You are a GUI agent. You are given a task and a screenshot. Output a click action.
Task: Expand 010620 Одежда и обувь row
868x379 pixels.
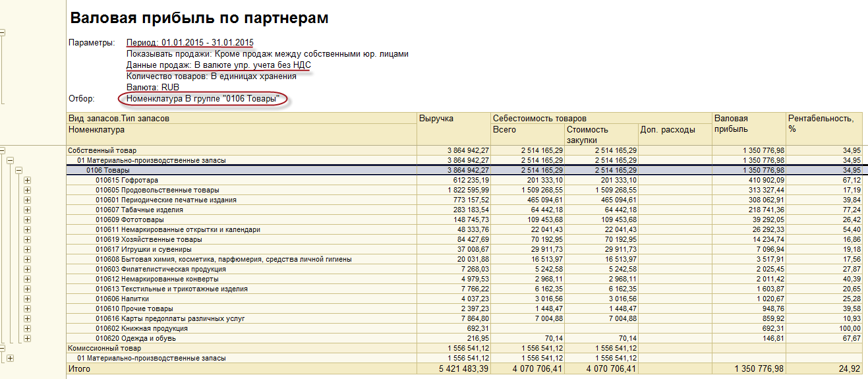pos(27,338)
